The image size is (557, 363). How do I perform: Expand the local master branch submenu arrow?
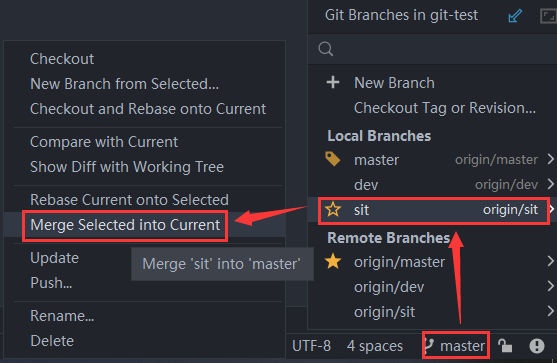click(550, 159)
